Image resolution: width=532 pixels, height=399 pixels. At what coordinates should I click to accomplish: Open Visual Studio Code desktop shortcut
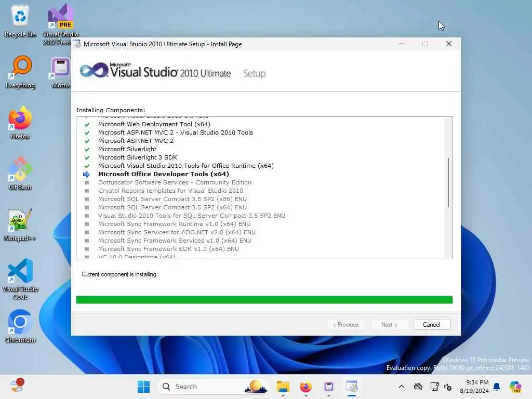[20, 279]
